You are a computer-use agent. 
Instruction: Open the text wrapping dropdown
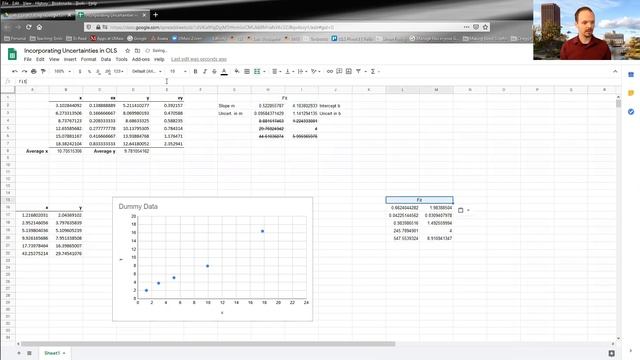tap(302, 71)
